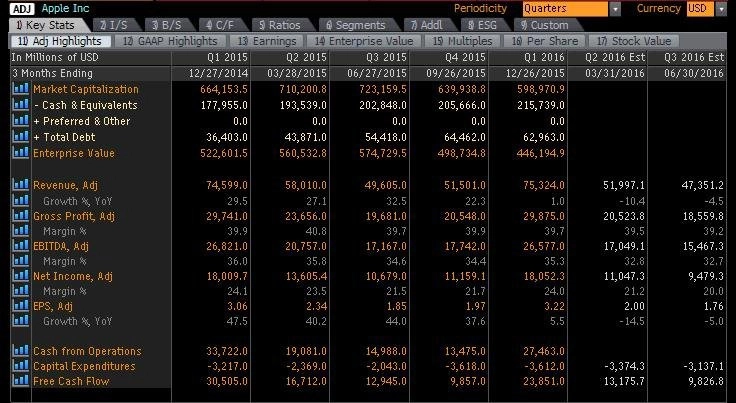736x403 pixels.
Task: Switch to the Key Stats tab
Action: (x=46, y=25)
